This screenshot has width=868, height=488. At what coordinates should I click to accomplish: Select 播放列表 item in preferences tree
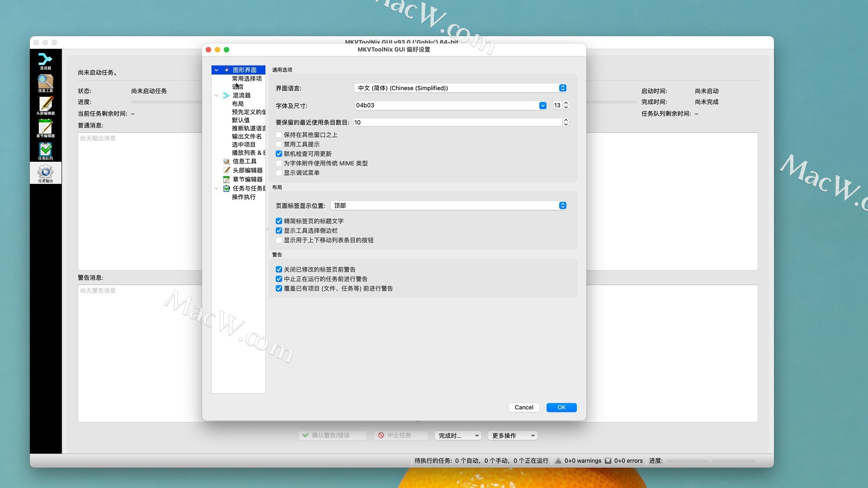pos(248,153)
